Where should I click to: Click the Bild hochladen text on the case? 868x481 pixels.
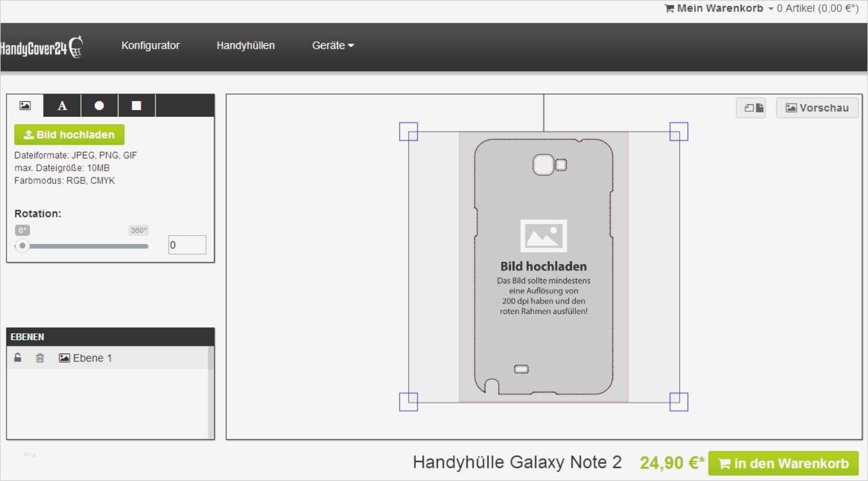pyautogui.click(x=543, y=266)
